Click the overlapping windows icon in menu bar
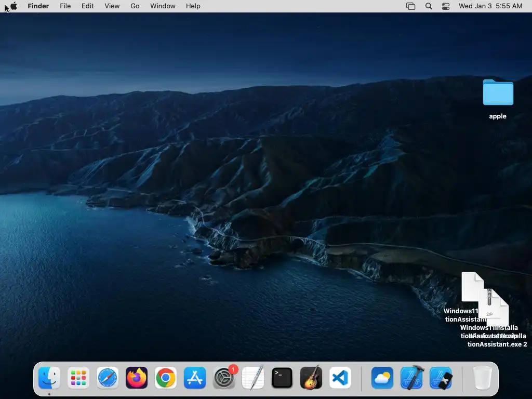The height and width of the screenshot is (399, 532). click(x=410, y=6)
